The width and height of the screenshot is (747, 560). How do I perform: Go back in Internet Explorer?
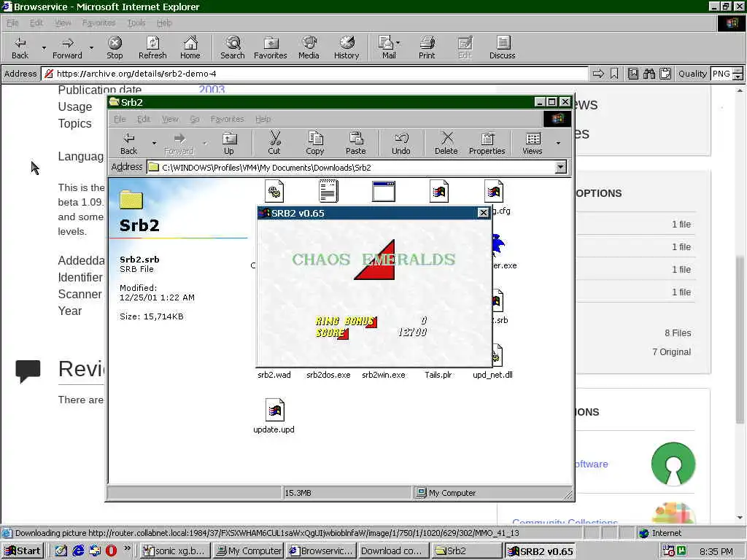(x=20, y=47)
